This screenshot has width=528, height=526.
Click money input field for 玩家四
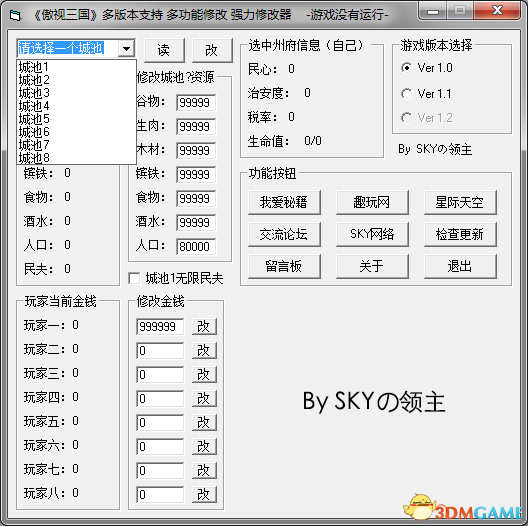coord(160,398)
